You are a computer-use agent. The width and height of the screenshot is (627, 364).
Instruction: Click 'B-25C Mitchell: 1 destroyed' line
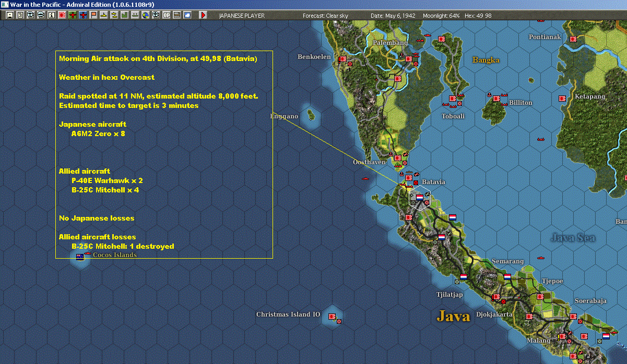click(x=123, y=246)
